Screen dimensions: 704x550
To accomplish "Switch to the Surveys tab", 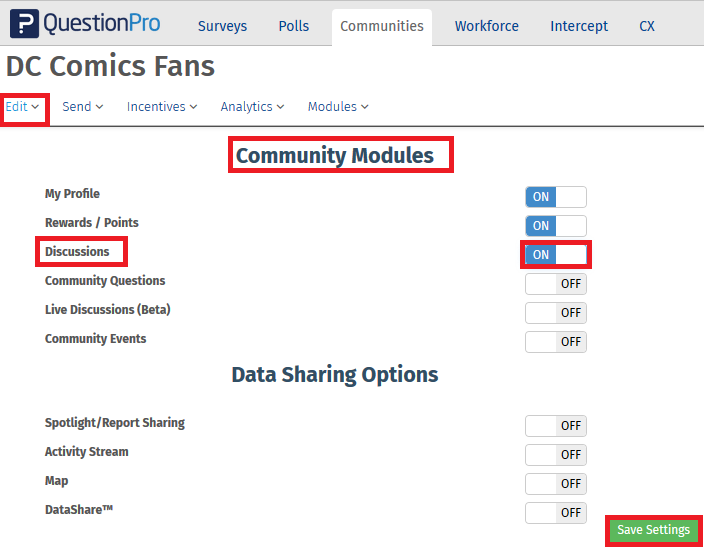I will tap(222, 27).
